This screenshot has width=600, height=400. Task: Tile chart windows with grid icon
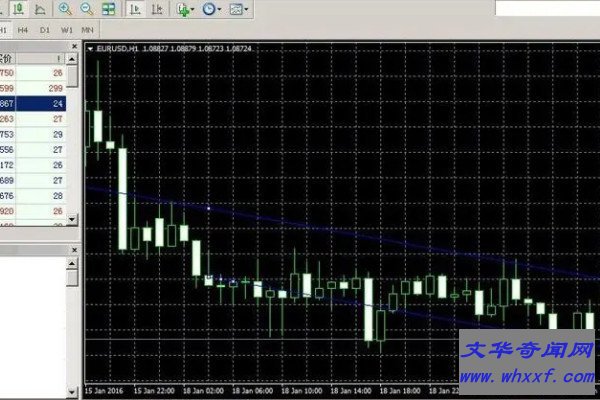108,9
